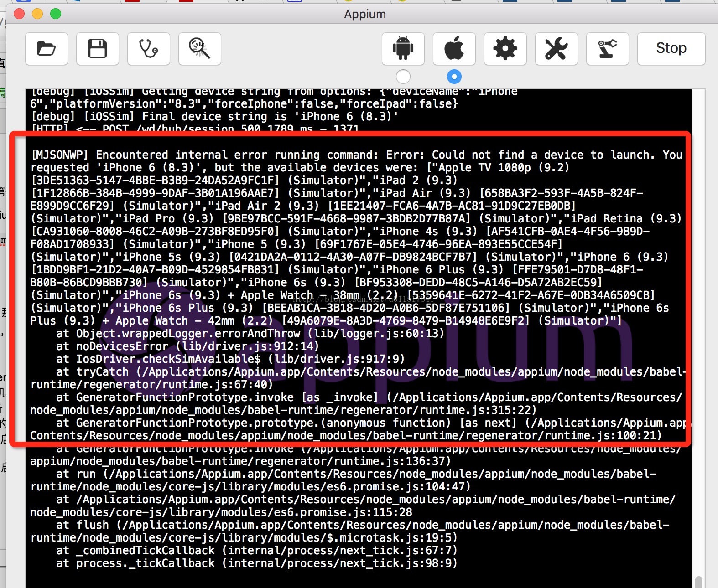Open the Appium Inspector magnifier
This screenshot has height=588, width=718.
tap(200, 48)
